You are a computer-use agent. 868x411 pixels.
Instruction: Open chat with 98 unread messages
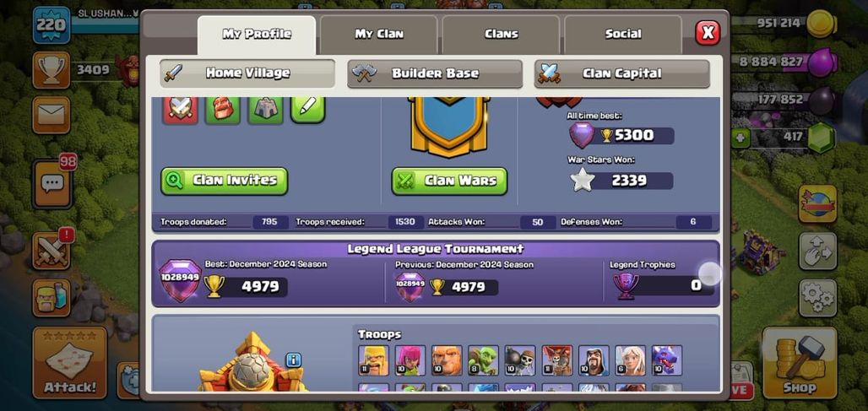pos(52,184)
